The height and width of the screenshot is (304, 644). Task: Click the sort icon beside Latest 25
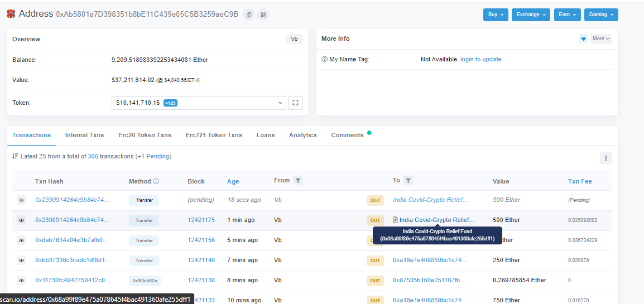point(15,156)
